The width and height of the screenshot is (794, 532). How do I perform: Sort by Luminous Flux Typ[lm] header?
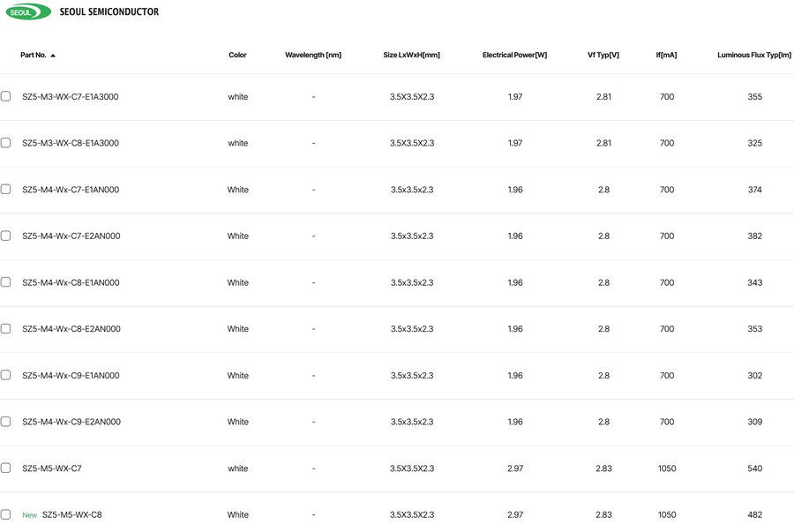[754, 55]
